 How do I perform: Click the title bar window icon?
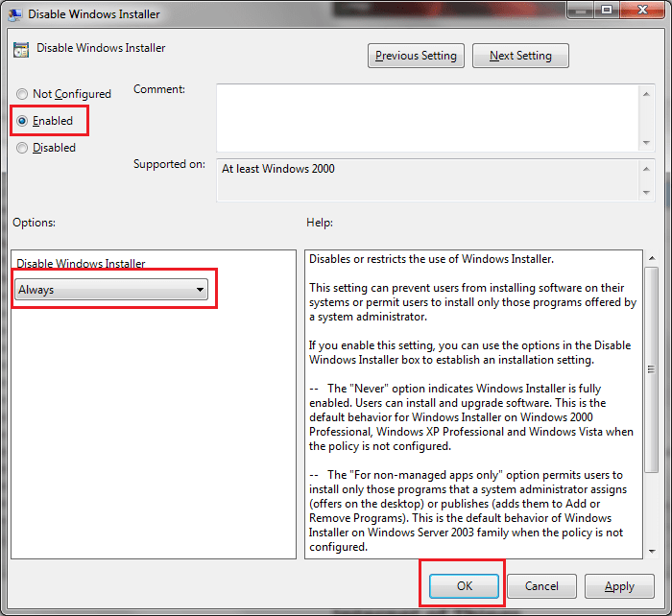point(15,14)
